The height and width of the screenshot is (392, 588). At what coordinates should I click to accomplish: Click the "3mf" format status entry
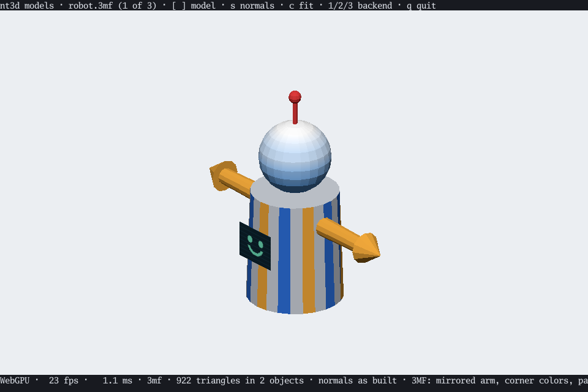point(154,380)
